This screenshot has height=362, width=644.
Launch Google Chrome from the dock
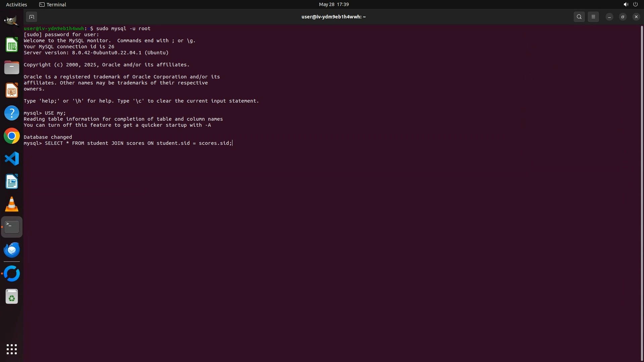tap(12, 136)
